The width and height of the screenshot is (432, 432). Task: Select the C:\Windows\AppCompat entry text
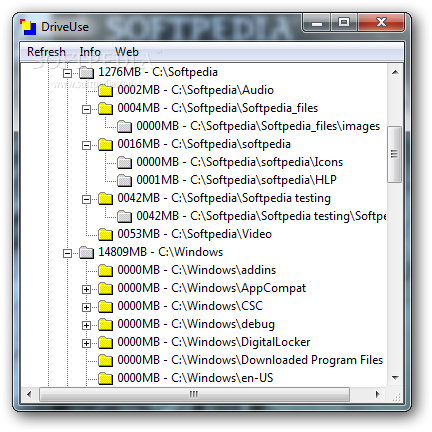[211, 288]
